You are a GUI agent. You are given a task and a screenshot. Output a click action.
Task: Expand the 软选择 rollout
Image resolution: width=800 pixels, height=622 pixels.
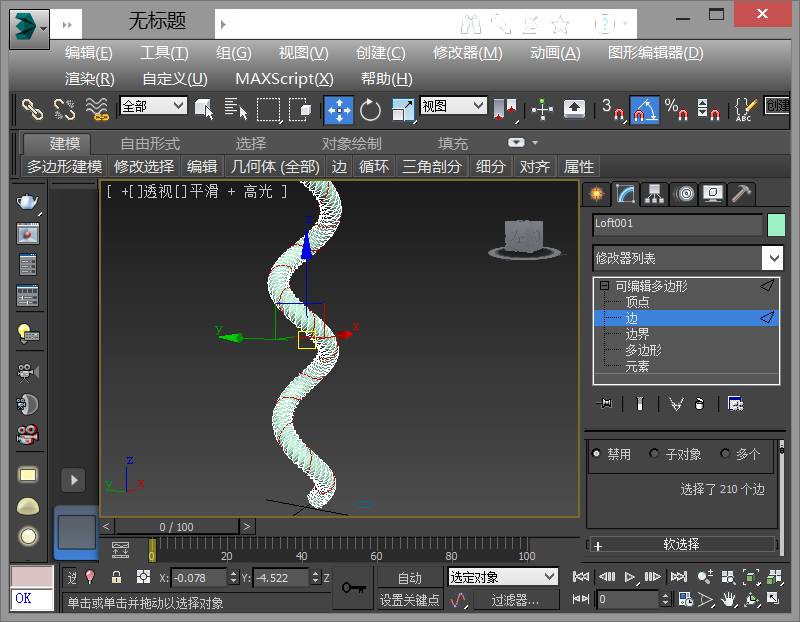click(681, 544)
